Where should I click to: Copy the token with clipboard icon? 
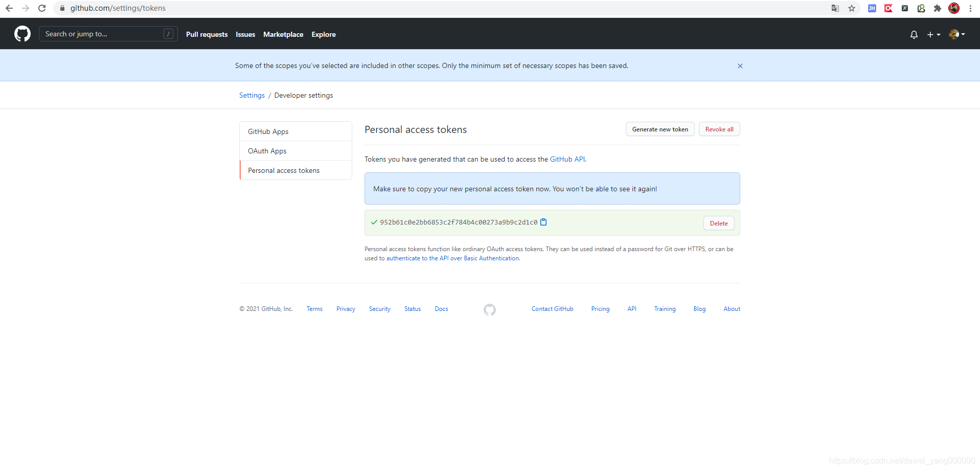[x=544, y=222]
